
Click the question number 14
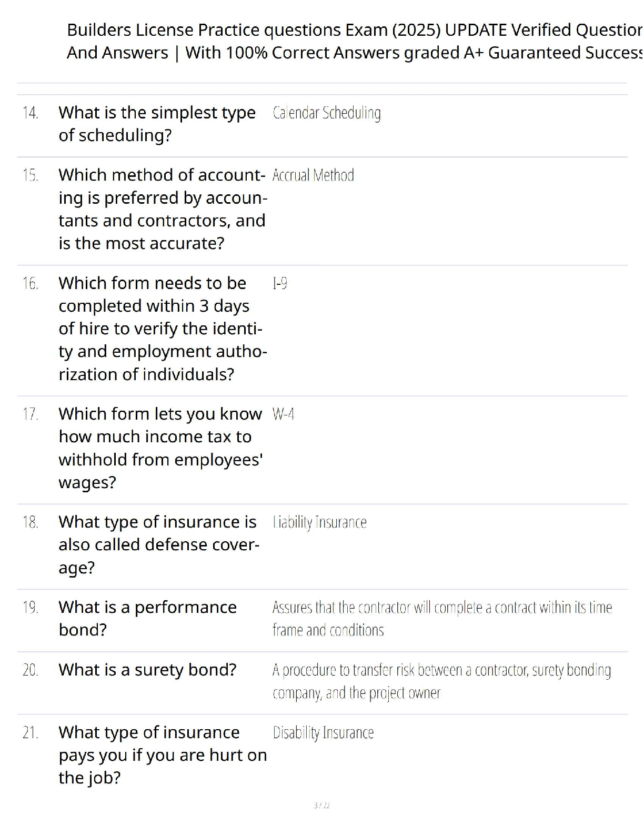(31, 113)
